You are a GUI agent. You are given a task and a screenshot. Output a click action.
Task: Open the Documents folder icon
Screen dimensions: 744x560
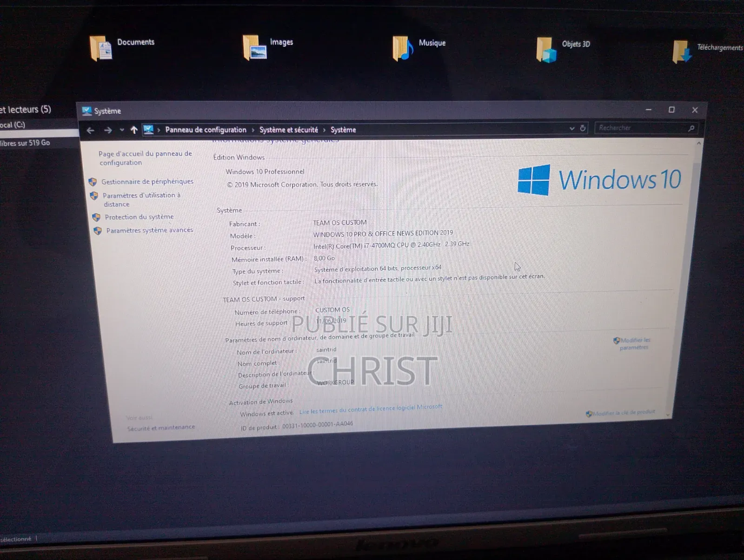coord(100,48)
